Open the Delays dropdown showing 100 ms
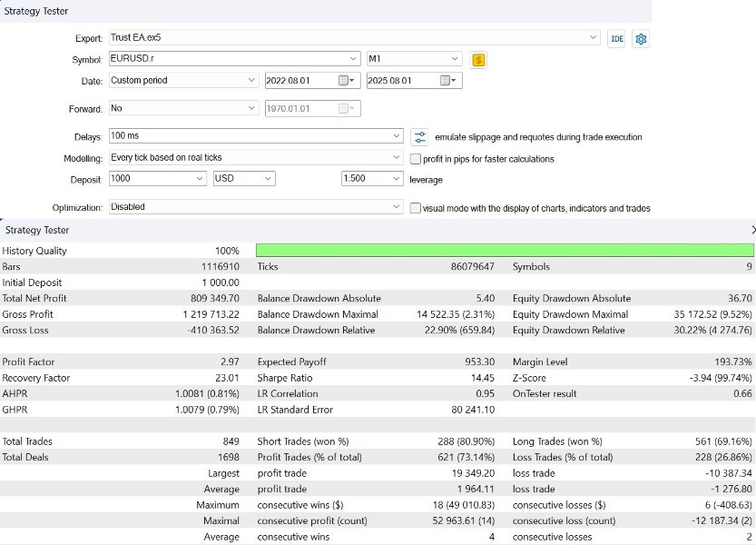The image size is (756, 545). click(x=397, y=135)
